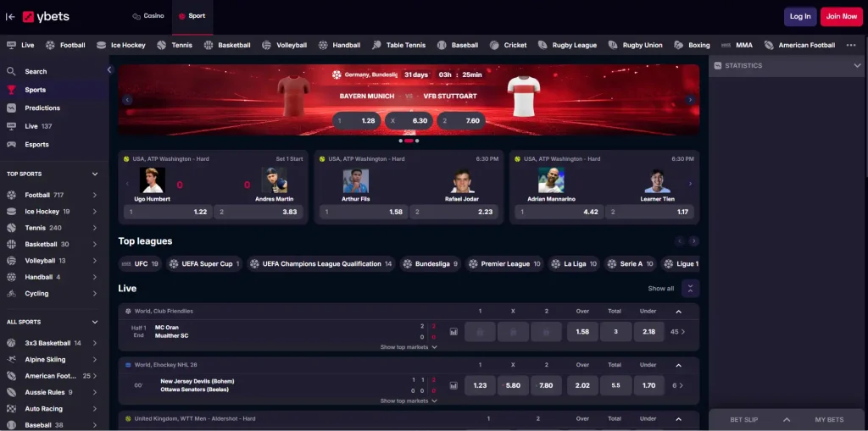This screenshot has height=431, width=868.
Task: Open Football in the top sports bar
Action: 65,46
